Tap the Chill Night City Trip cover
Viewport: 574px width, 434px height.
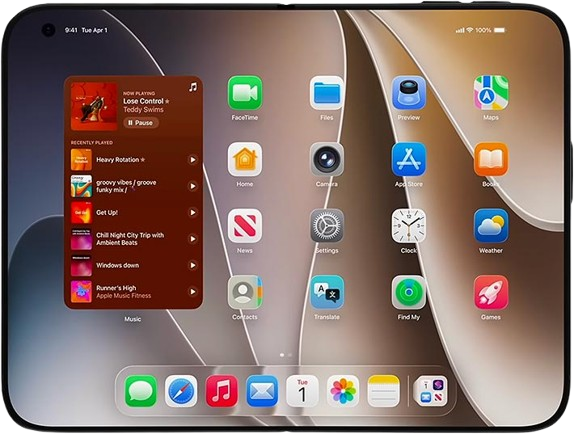[x=81, y=239]
